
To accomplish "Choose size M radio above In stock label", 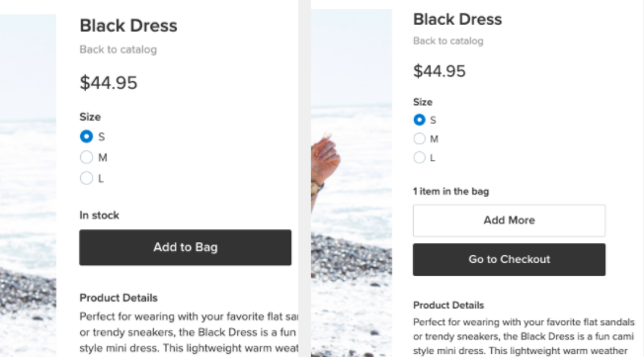I will [86, 157].
